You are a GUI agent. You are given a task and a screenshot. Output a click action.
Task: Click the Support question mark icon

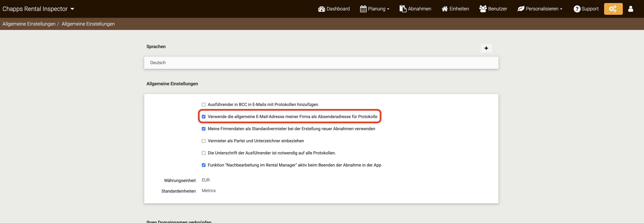tap(577, 9)
